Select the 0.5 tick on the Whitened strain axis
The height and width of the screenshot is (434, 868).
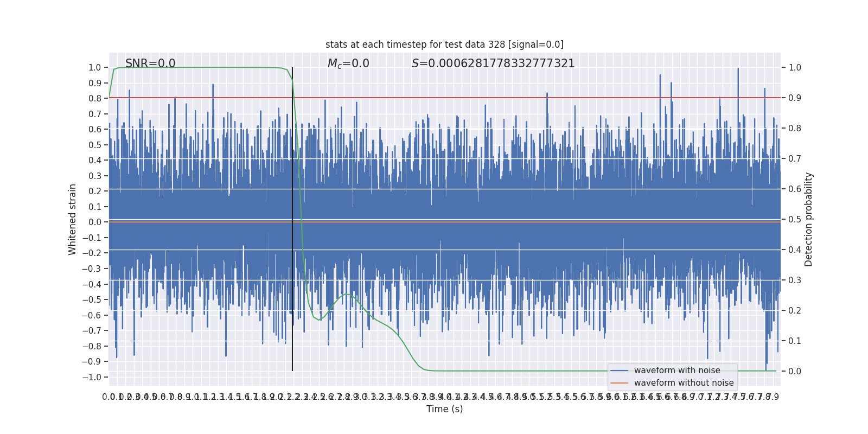(95, 145)
